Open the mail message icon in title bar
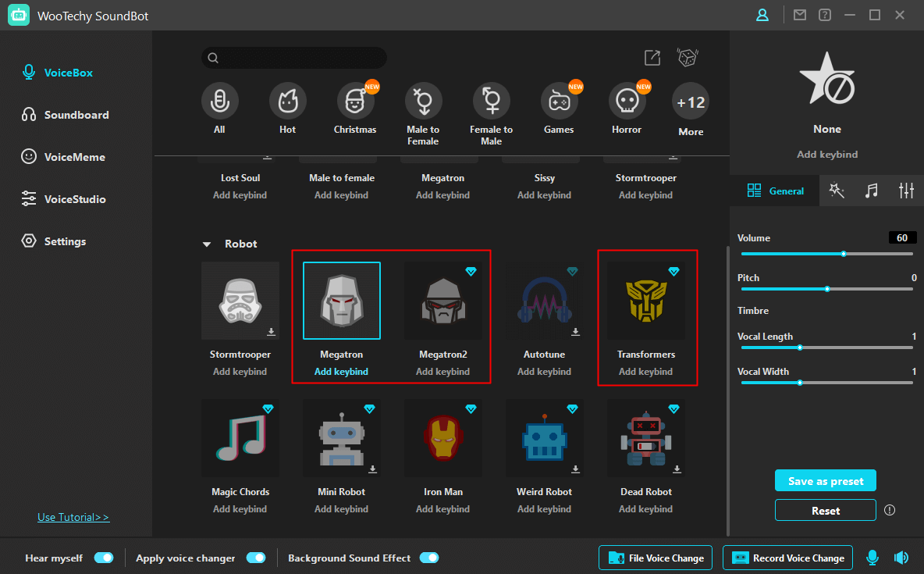924x574 pixels. (x=800, y=15)
